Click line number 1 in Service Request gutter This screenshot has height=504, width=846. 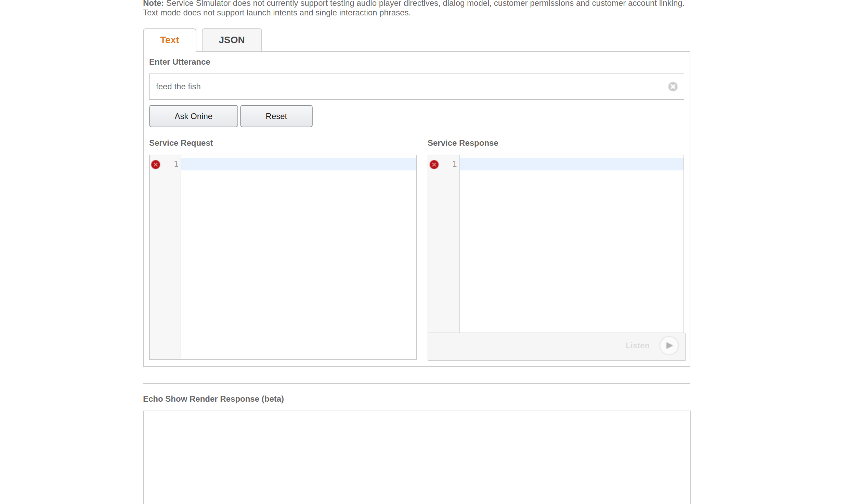tap(176, 164)
